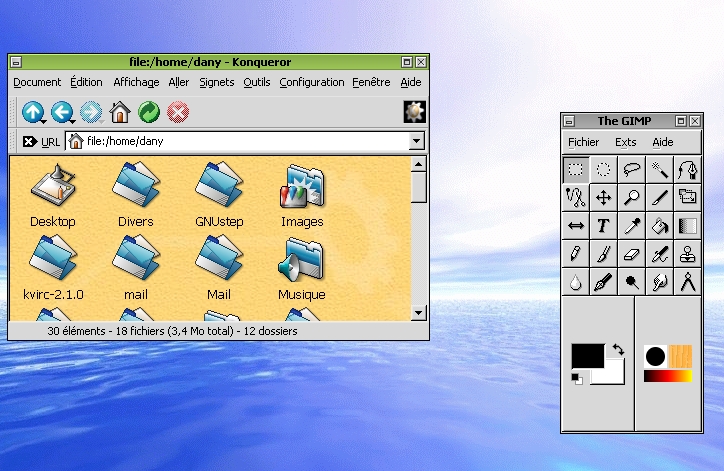Pick the Transform tool in GIMP
Viewport: 724px width, 471px height.
click(x=688, y=198)
